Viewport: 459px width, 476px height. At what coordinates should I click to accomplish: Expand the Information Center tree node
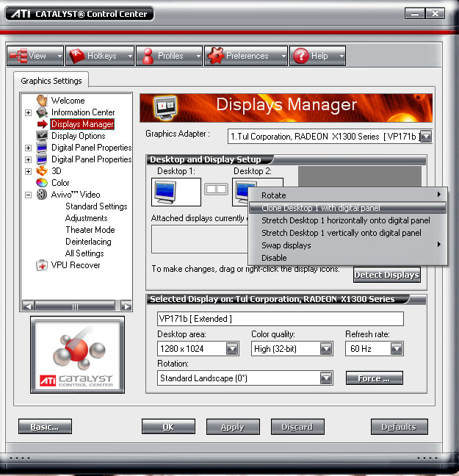click(x=28, y=112)
